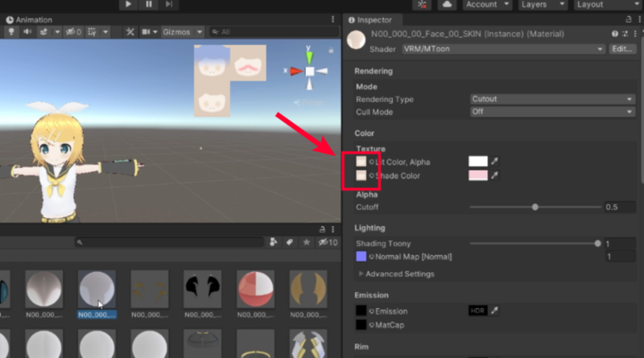
Task: Click the Play button in the top toolbar
Action: coord(128,4)
